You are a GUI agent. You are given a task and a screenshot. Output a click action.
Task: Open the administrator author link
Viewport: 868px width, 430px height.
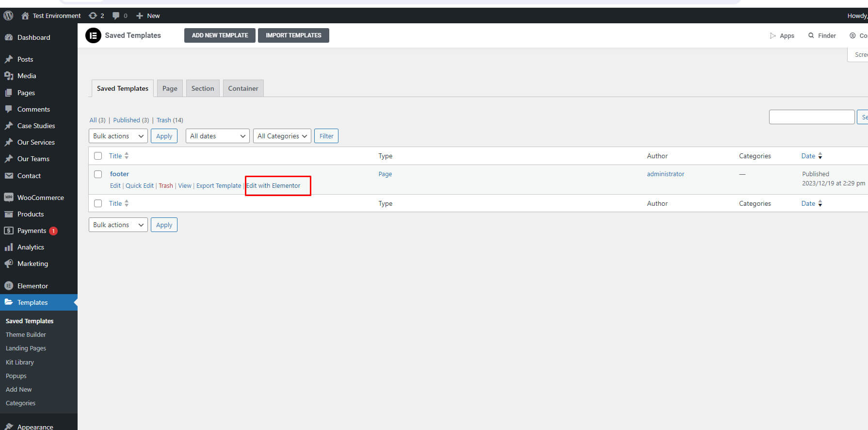click(x=665, y=174)
